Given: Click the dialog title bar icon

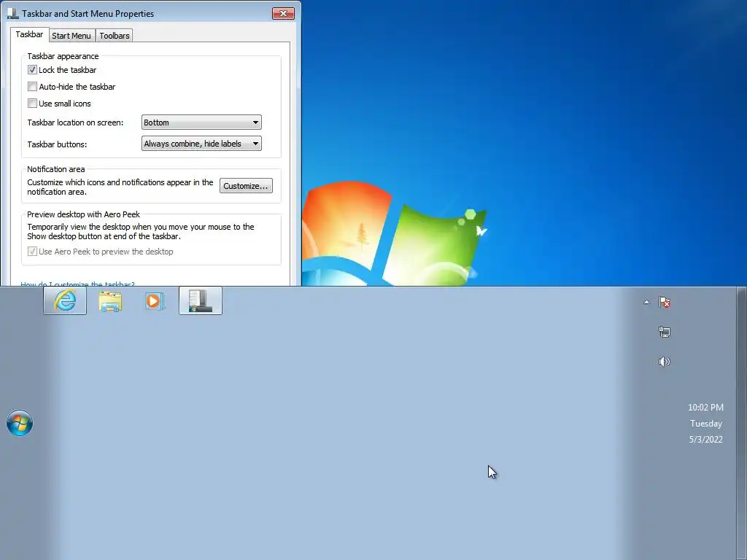Looking at the screenshot, I should 13,13.
